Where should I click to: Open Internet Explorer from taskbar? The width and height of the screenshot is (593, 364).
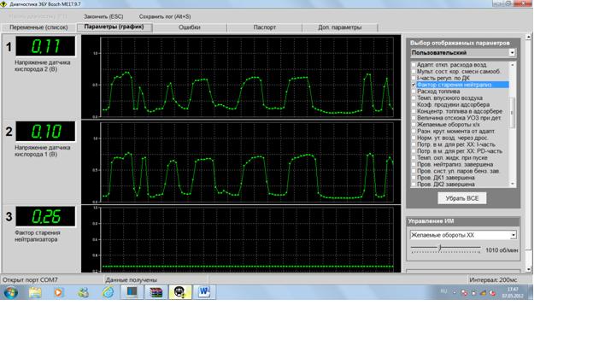coord(108,291)
